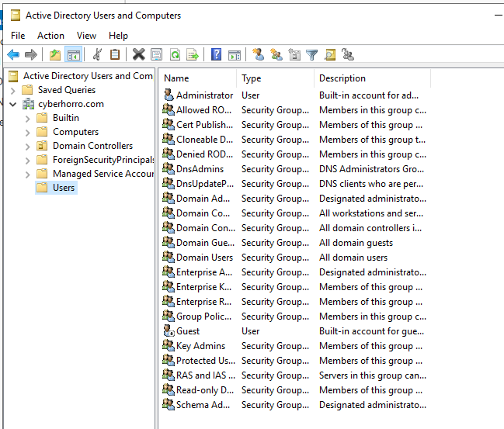504x429 pixels.
Task: Collapse the cyberhorro.com domain node
Action: pyautogui.click(x=13, y=104)
